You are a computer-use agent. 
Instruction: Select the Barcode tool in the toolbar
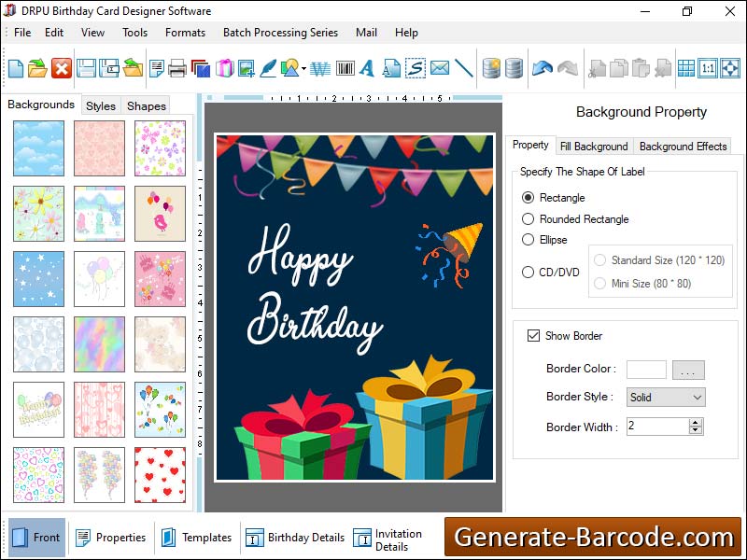pos(345,67)
